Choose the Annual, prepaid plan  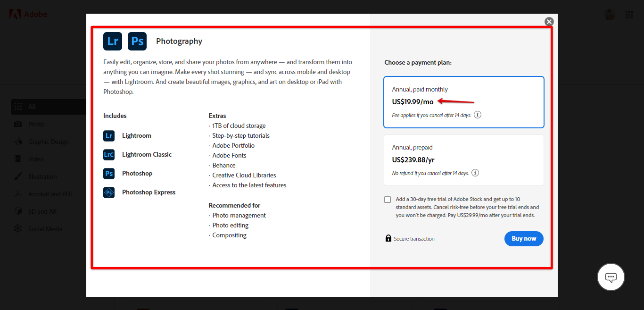pos(464,160)
